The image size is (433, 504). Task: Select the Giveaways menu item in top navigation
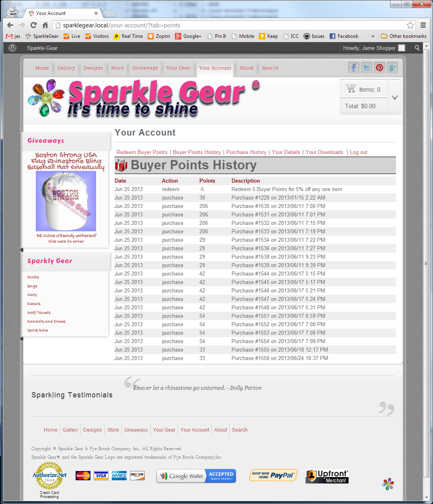click(145, 68)
